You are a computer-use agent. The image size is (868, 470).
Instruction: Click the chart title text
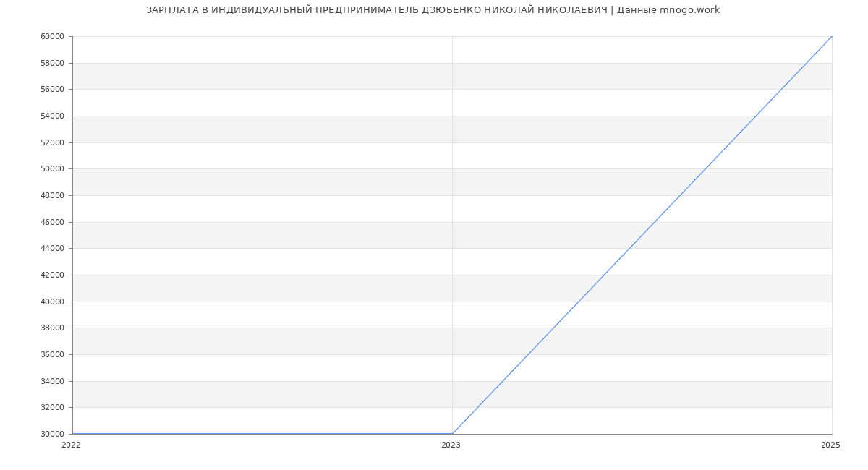[x=433, y=10]
